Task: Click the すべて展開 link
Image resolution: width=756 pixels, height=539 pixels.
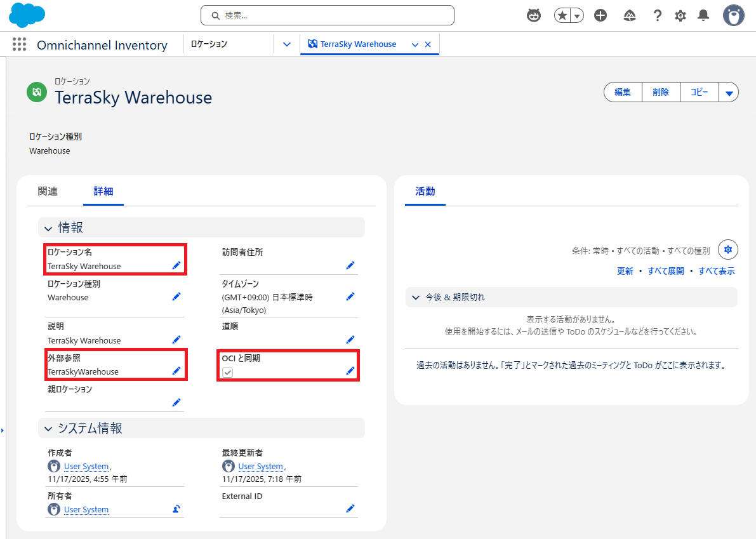Action: 666,271
